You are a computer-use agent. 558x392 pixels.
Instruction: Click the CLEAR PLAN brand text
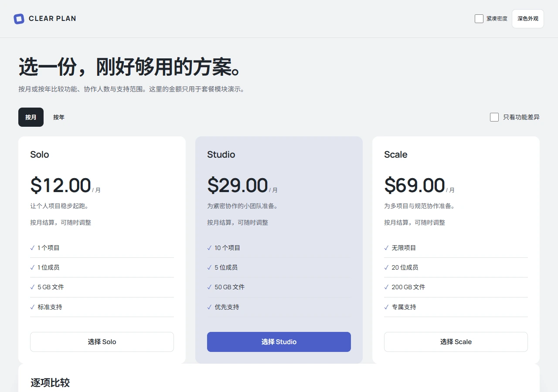click(52, 19)
